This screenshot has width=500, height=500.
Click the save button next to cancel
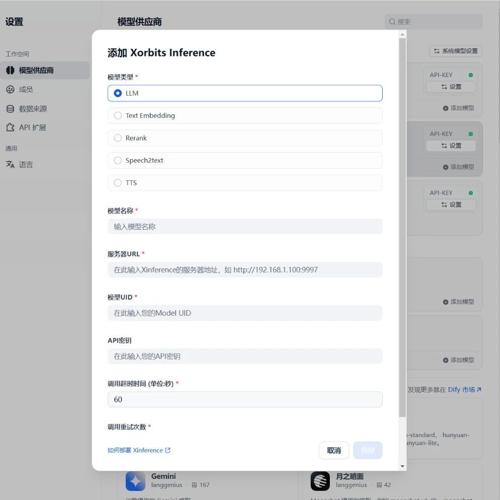(368, 450)
